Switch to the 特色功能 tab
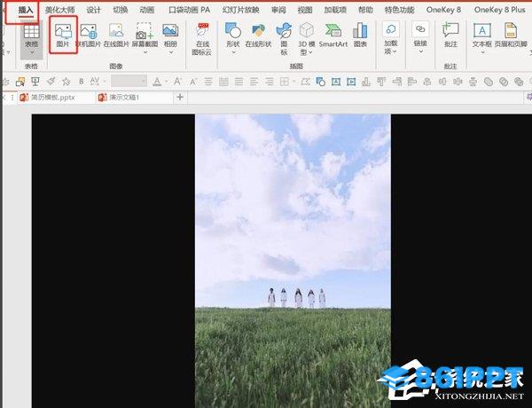This screenshot has height=408, width=532. [399, 10]
